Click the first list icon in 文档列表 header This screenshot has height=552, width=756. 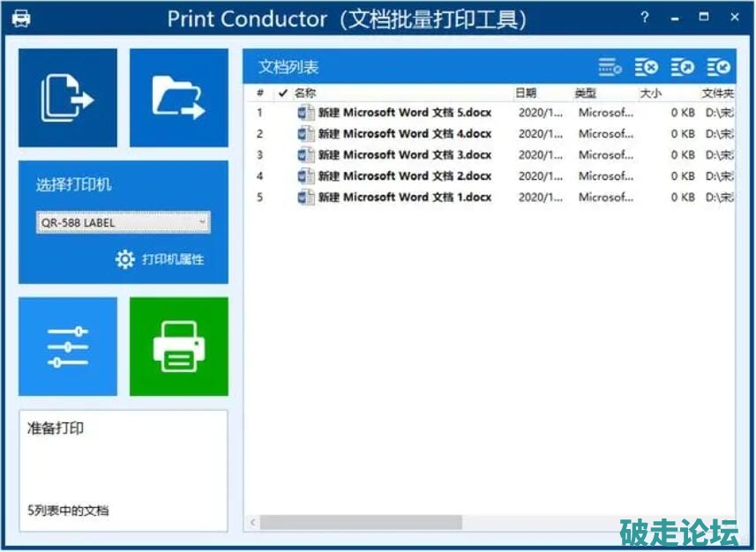tap(610, 67)
